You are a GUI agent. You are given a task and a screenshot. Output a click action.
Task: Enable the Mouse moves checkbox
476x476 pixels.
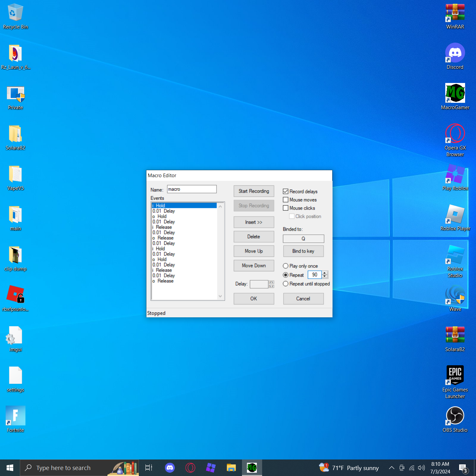coord(286,200)
